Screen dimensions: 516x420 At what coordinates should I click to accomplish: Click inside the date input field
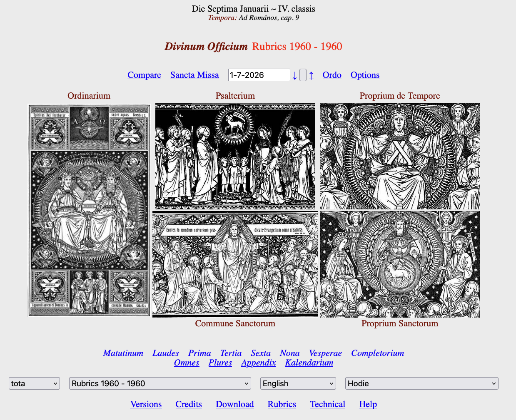[x=259, y=75]
